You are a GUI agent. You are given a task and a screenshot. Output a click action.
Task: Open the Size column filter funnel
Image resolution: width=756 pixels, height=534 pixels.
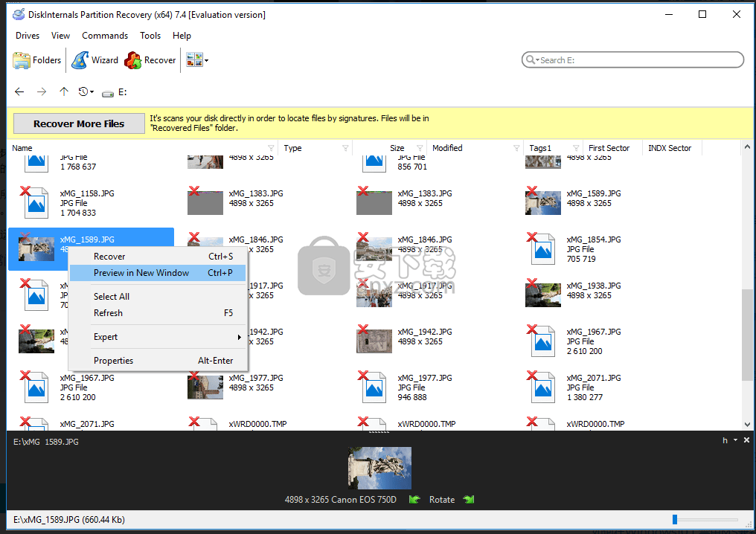pos(420,148)
